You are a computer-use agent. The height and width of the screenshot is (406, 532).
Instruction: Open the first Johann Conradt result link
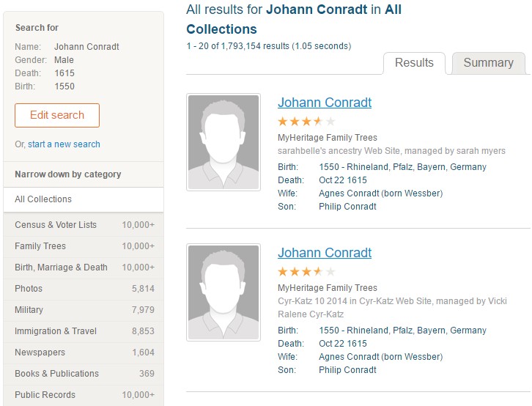pyautogui.click(x=325, y=103)
